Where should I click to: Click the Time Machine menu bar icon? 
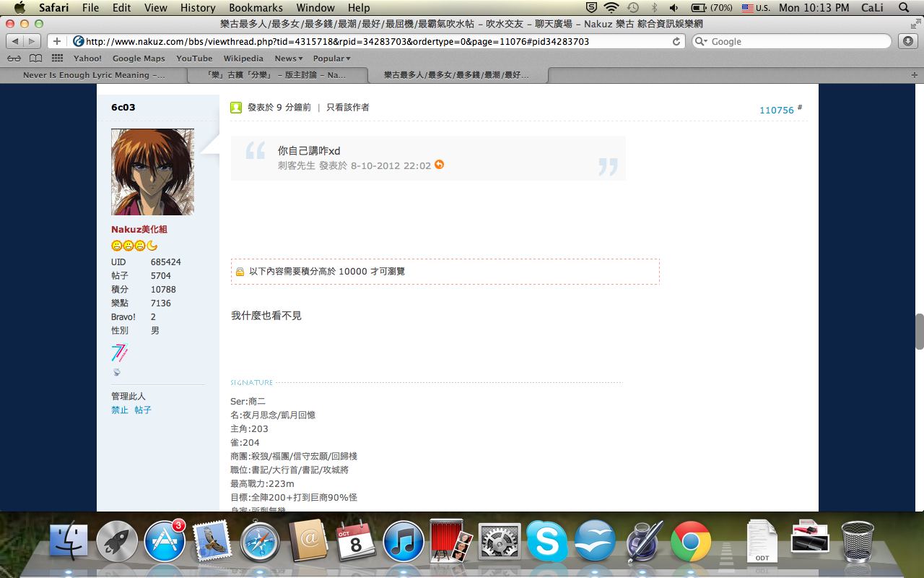point(633,8)
